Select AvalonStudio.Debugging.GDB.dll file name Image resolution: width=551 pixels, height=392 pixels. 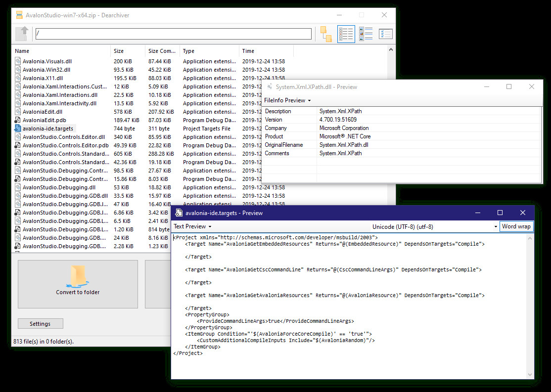pyautogui.click(x=65, y=196)
